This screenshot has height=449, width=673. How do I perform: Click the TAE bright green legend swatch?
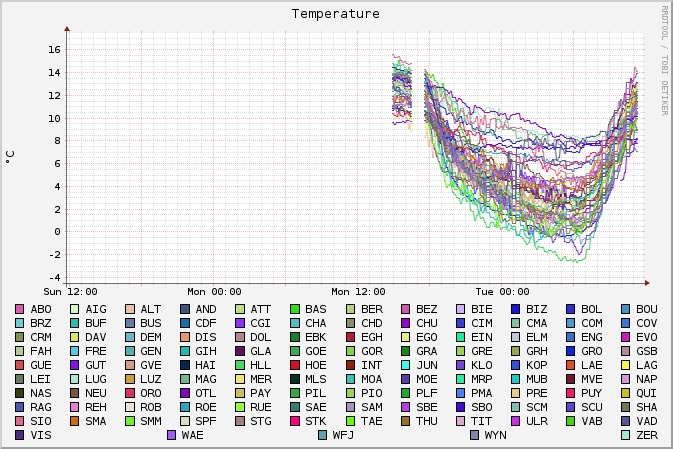pos(350,421)
